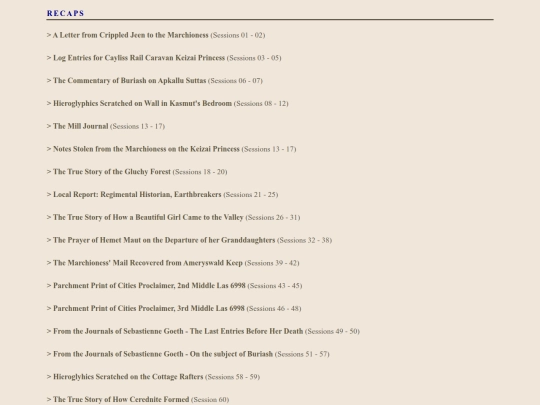This screenshot has height=405, width=540.
Task: Click '(Sessions 49 - 50)' label
Action: [x=332, y=331]
